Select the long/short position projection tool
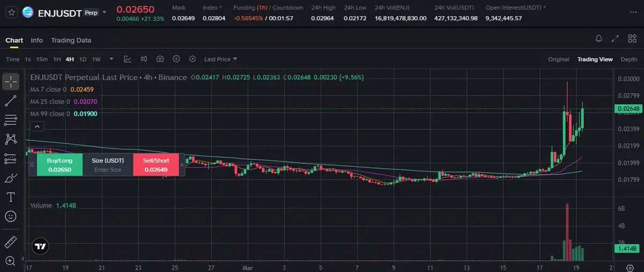The image size is (644, 272). point(10,158)
